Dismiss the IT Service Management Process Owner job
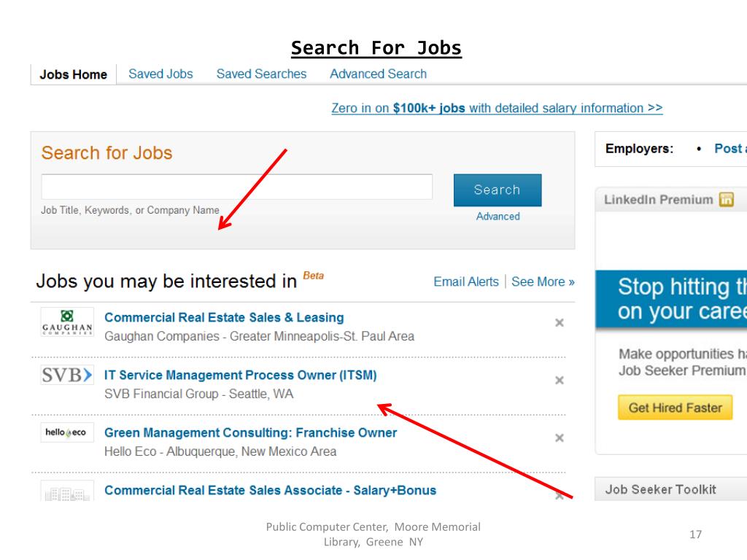747x560 pixels. (x=560, y=381)
